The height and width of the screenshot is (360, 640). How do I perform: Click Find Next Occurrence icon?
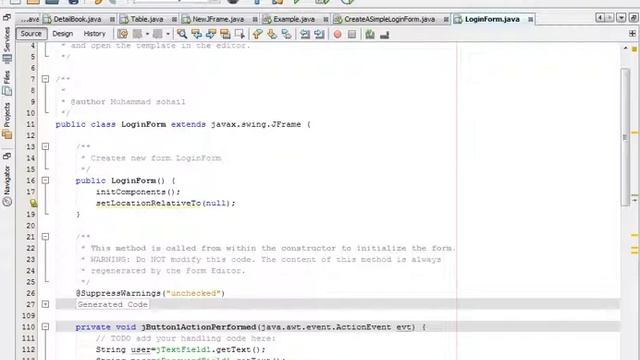(211, 34)
